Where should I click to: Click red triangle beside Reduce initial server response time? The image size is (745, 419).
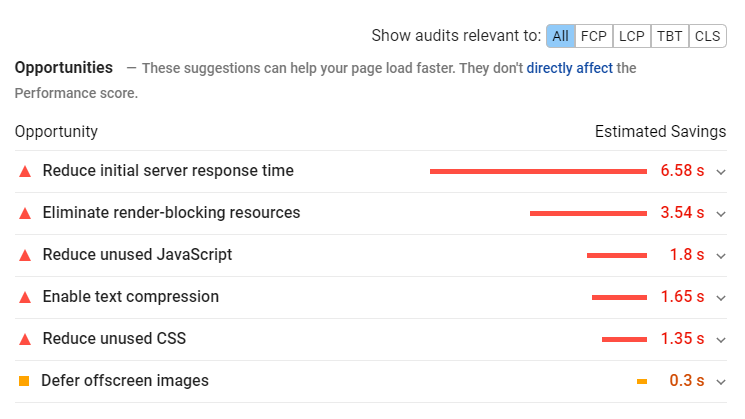point(25,171)
